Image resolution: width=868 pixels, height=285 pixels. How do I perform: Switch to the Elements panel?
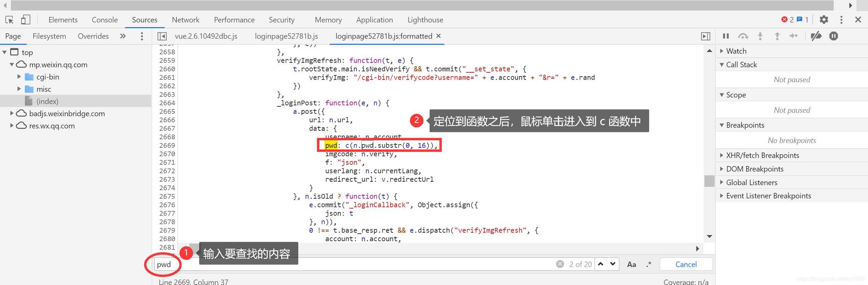click(x=63, y=20)
